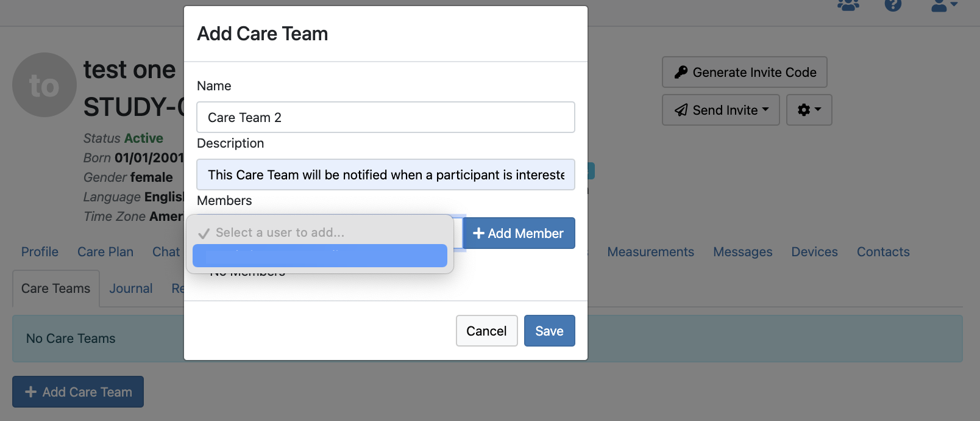Select the highlighted user in dropdown list
980x421 pixels.
tap(320, 256)
